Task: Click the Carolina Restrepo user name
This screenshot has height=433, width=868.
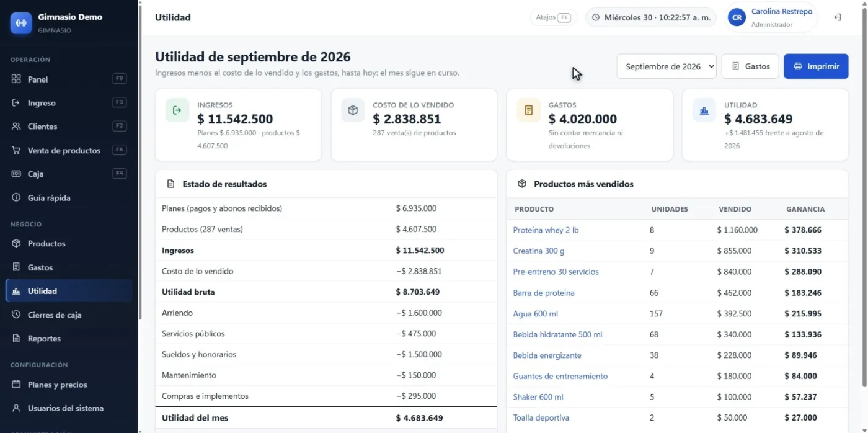Action: tap(781, 12)
